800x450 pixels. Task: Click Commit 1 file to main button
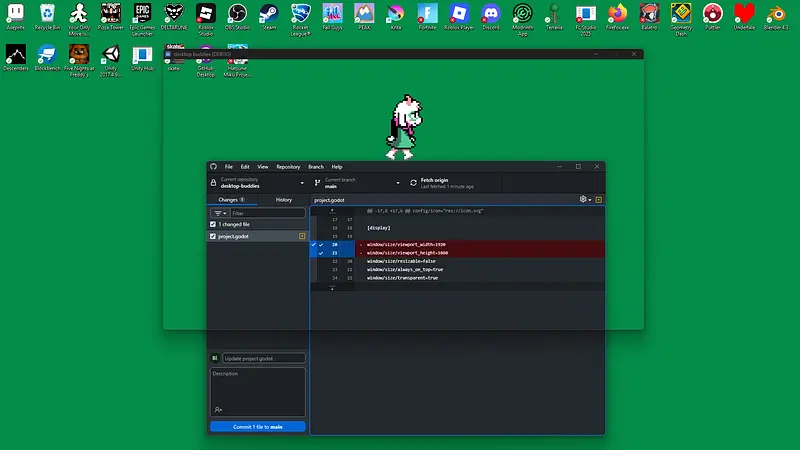(x=257, y=427)
